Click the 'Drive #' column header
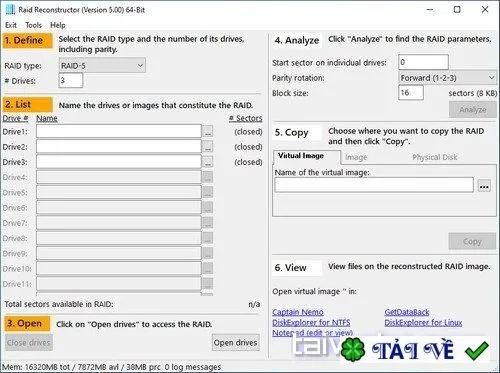 pyautogui.click(x=15, y=118)
